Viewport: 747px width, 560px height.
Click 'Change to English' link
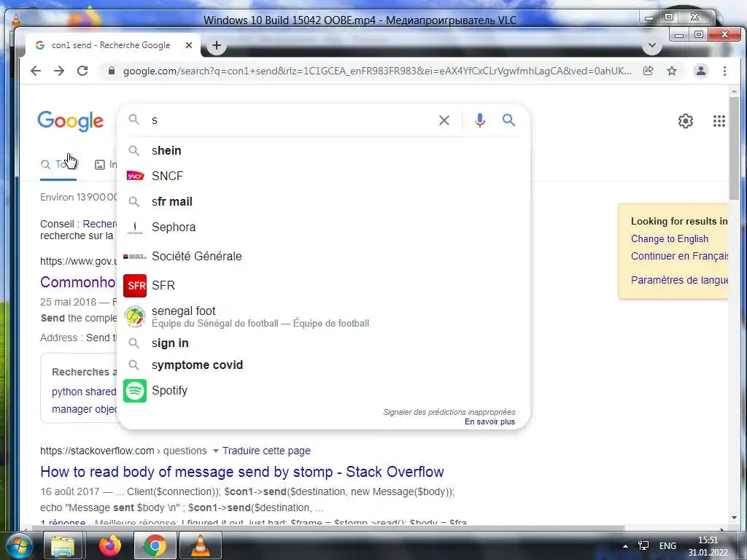click(670, 239)
